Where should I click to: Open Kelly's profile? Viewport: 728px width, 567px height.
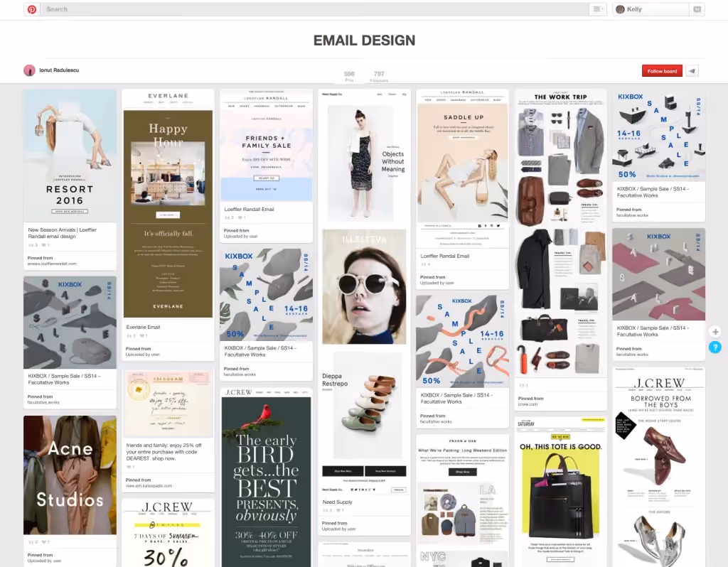pos(650,9)
